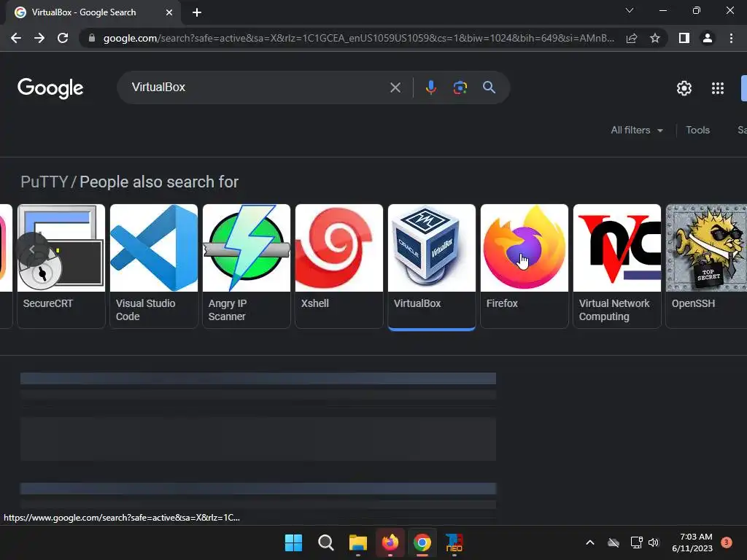Go forward to the next page

tap(39, 38)
